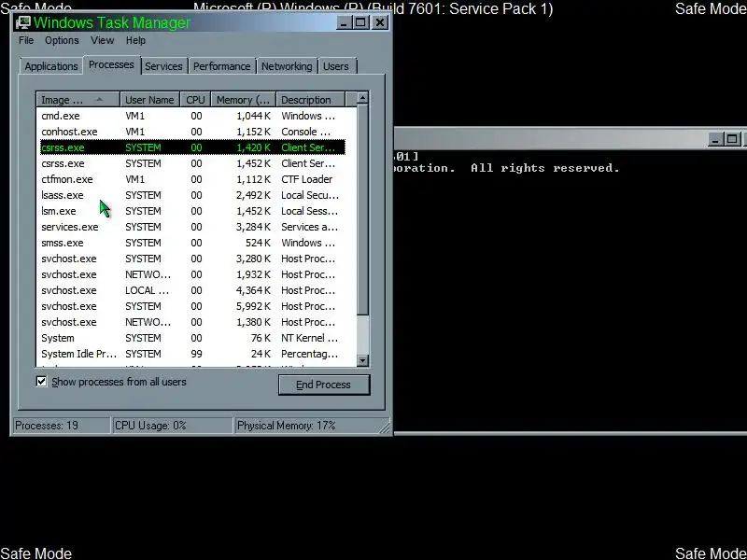Sort by the User Name column header
Viewport: 747px width, 560px height.
[149, 100]
